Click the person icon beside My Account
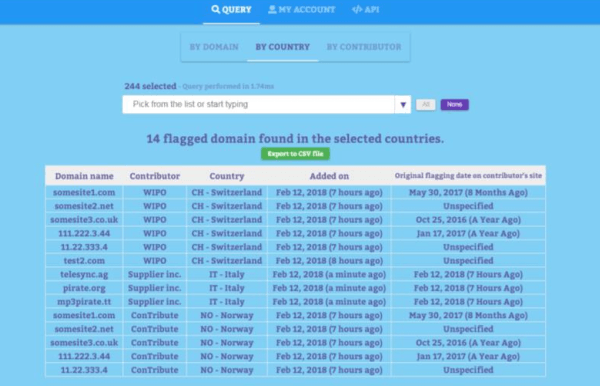The image size is (600, 386). 272,10
